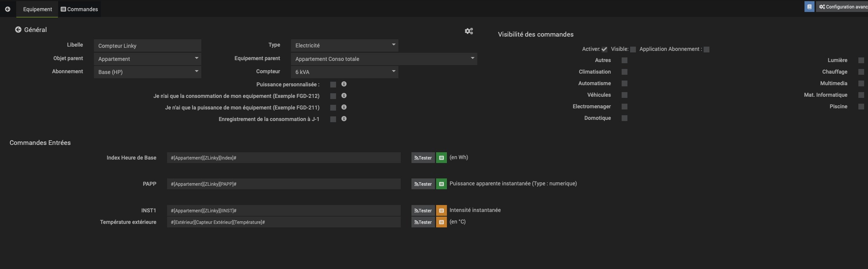Click the Libelle field with Compteur Linky

(x=147, y=46)
